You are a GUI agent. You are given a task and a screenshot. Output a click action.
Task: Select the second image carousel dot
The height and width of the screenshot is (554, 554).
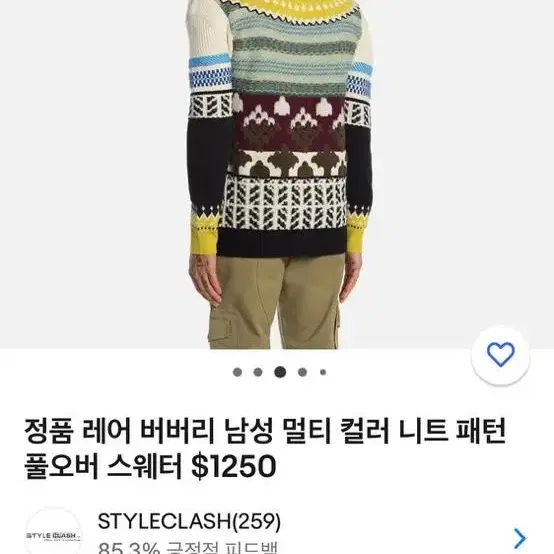coord(258,372)
